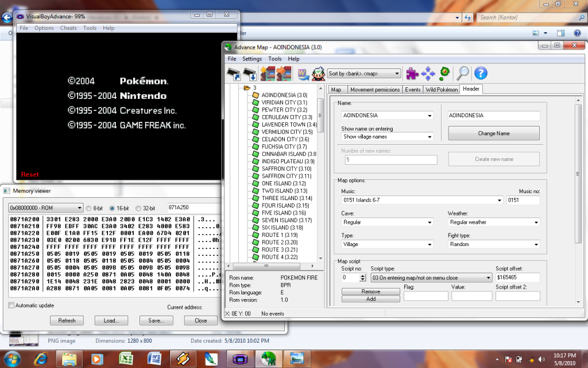Click the volume speaker tray icon

(x=541, y=359)
